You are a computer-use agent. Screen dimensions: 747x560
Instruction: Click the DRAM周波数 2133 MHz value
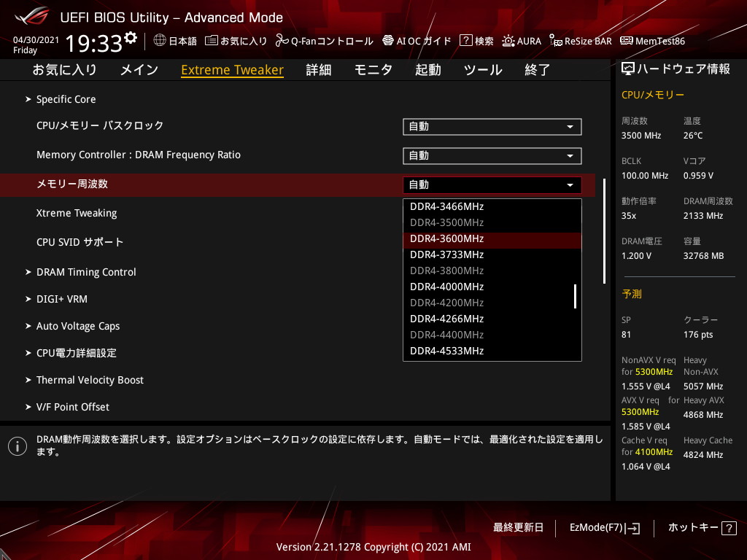click(x=703, y=216)
